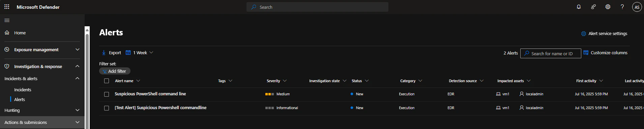The width and height of the screenshot is (644, 129).
Task: Check the Suspicious PowerShell command line row
Action: (x=107, y=94)
